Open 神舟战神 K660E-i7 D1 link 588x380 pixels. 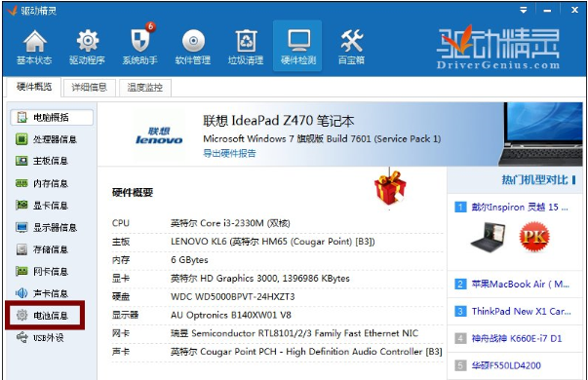pyautogui.click(x=517, y=339)
